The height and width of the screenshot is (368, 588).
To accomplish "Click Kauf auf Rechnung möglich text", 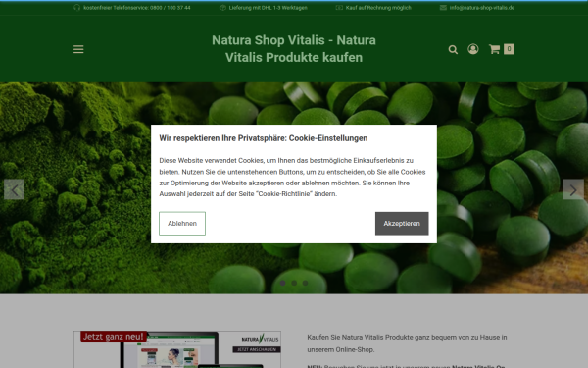I will pyautogui.click(x=378, y=8).
